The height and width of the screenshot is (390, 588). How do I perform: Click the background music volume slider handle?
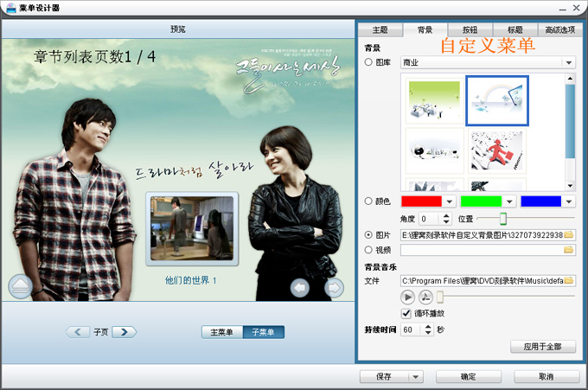(440, 297)
